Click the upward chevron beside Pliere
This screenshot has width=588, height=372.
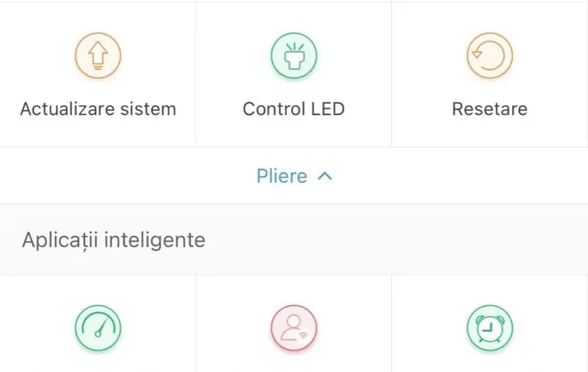tap(325, 176)
